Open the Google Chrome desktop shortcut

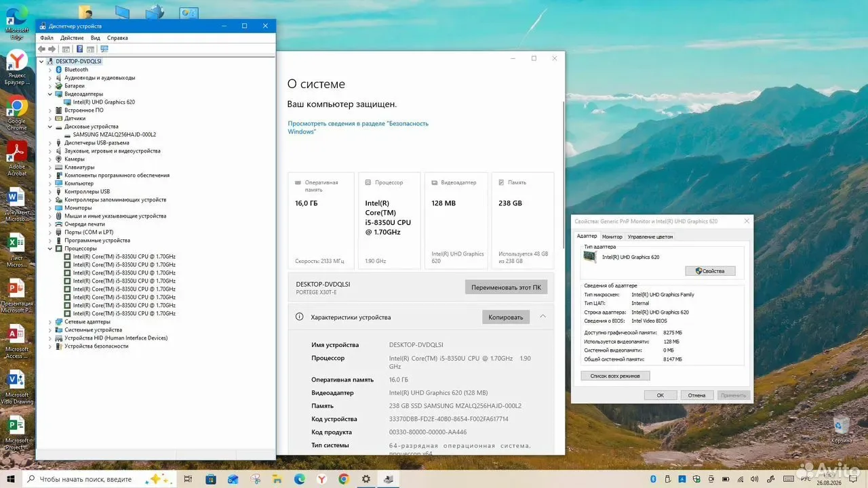point(17,114)
